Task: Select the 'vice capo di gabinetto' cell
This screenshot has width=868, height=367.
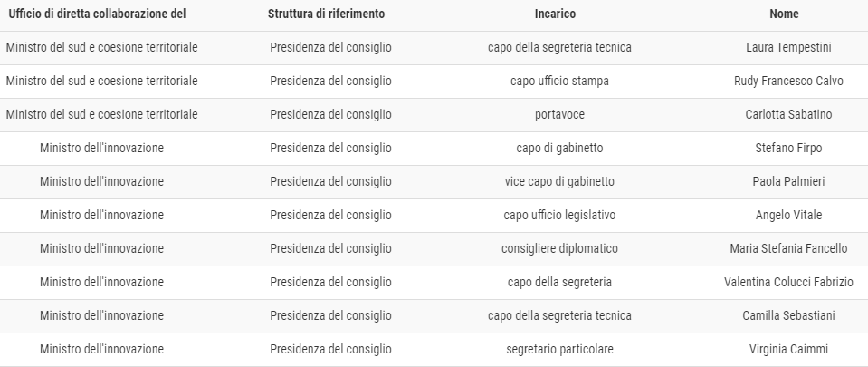Action: point(559,182)
